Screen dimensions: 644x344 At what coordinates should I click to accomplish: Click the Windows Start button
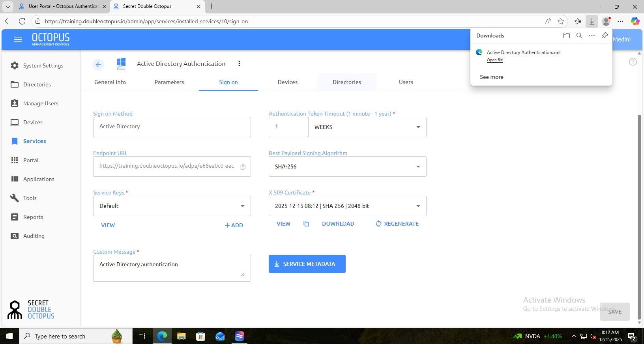point(9,336)
